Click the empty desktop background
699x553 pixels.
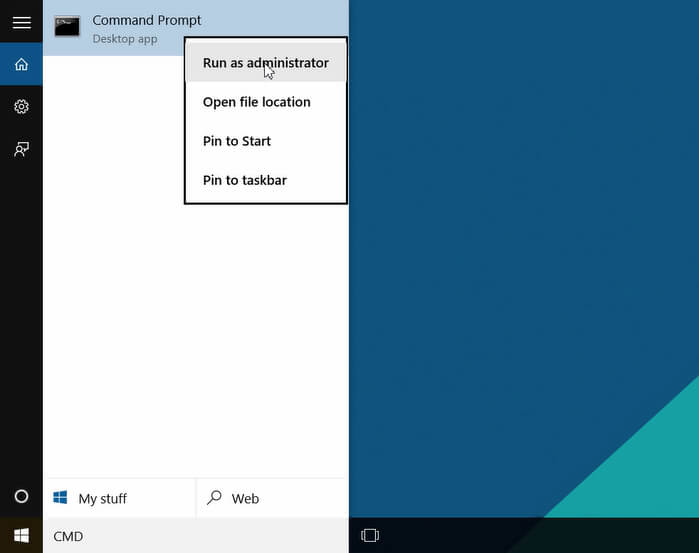tap(520, 250)
